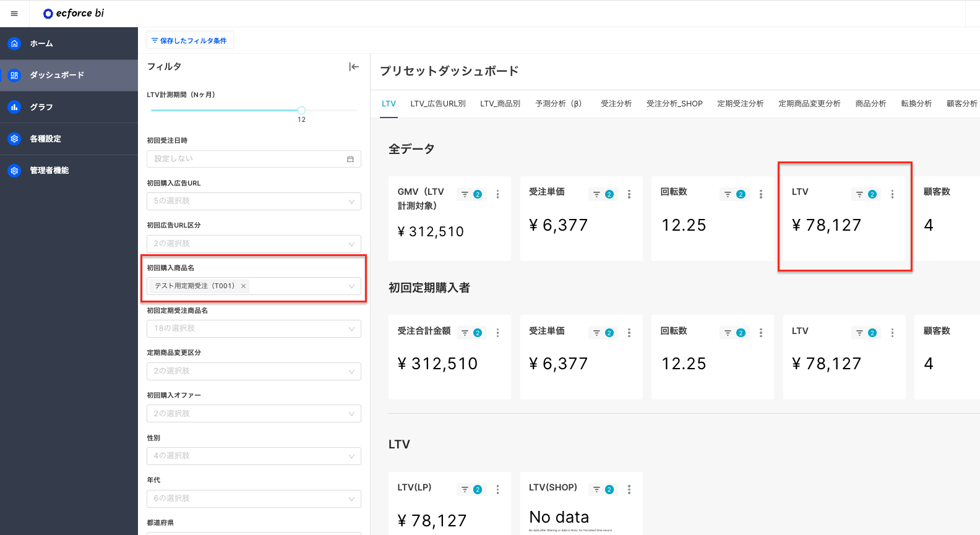Screen dimensions: 980x535
Task: Expand 初回購入広告URL dropdown
Action: point(254,201)
